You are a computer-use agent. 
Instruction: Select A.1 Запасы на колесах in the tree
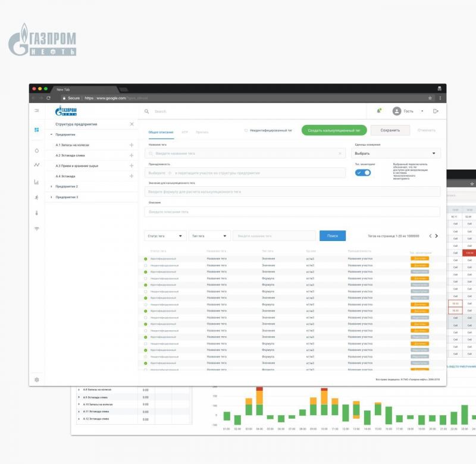coord(72,145)
